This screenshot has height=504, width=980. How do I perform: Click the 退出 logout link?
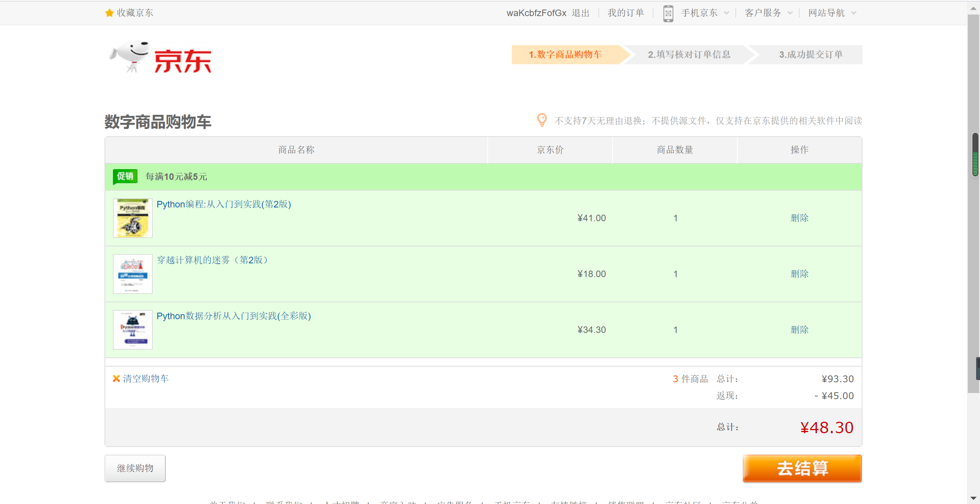click(x=581, y=13)
